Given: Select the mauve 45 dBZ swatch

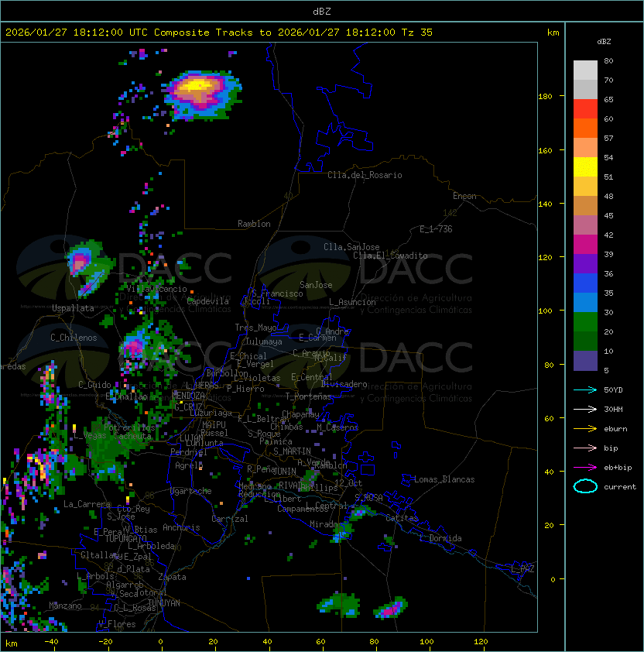Looking at the screenshot, I should [585, 225].
